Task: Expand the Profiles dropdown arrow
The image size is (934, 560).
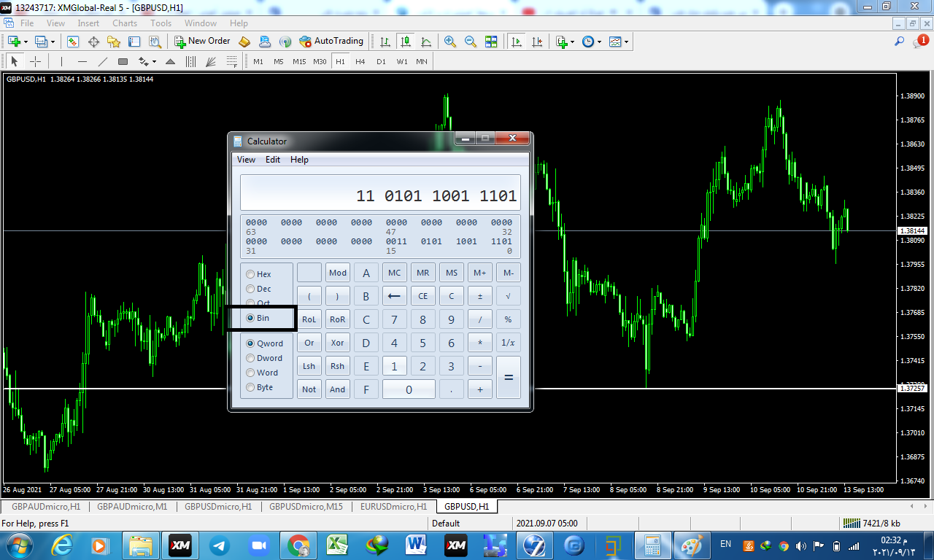Action: click(x=53, y=42)
